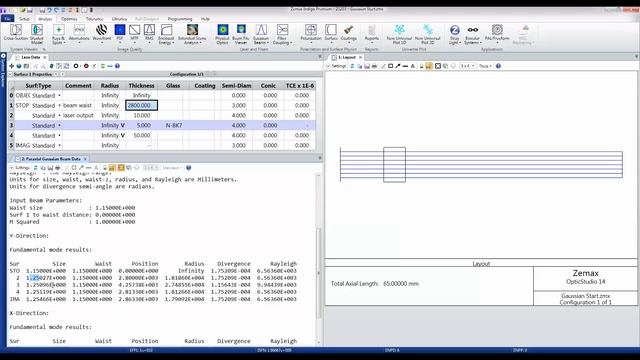Switch to the Setup ribbon tab
The width and height of the screenshot is (640, 360).
coord(24,19)
